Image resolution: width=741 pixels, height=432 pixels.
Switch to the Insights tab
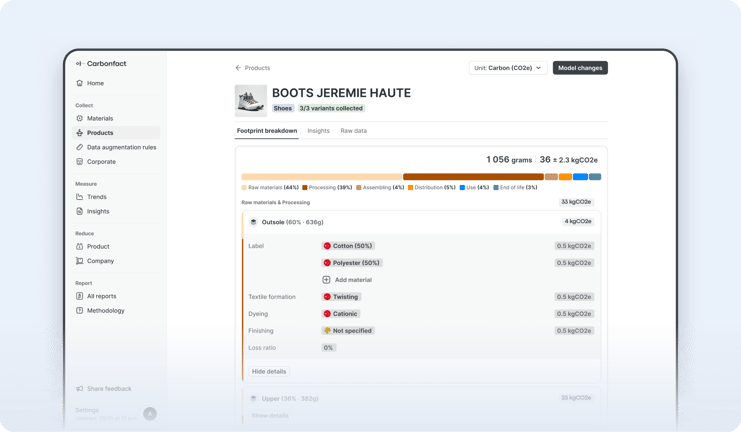(319, 131)
